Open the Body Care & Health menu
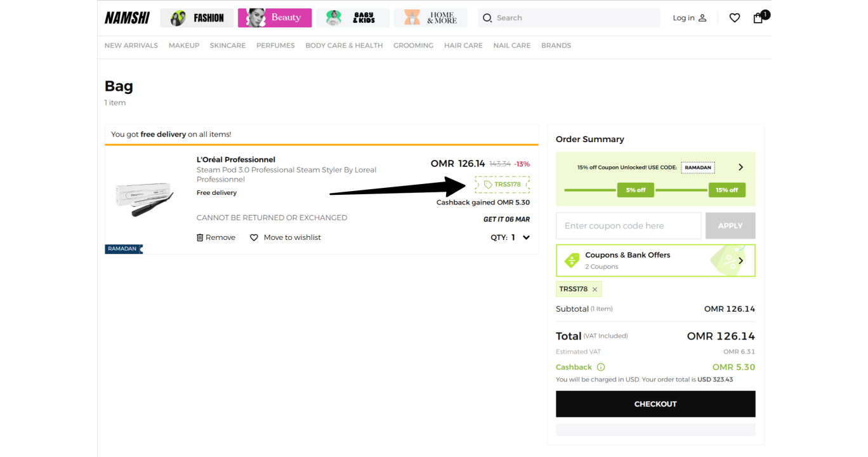The height and width of the screenshot is (457, 868). (344, 46)
